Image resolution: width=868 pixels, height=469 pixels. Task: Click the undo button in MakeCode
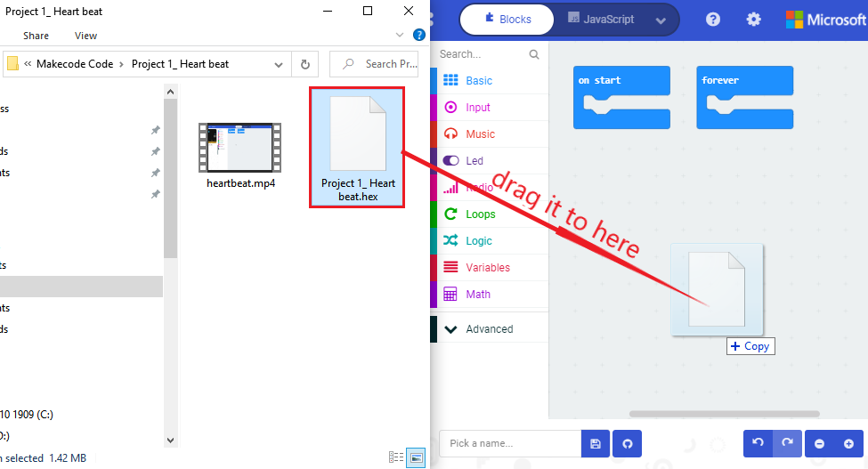[758, 443]
